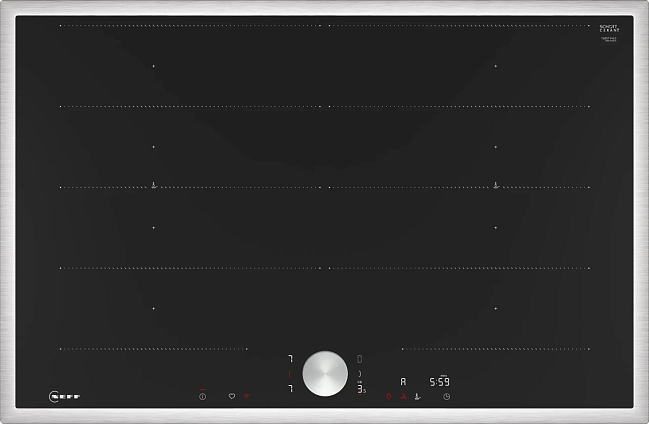
Task: Select the upper right zone indicator
Action: pyautogui.click(x=360, y=358)
